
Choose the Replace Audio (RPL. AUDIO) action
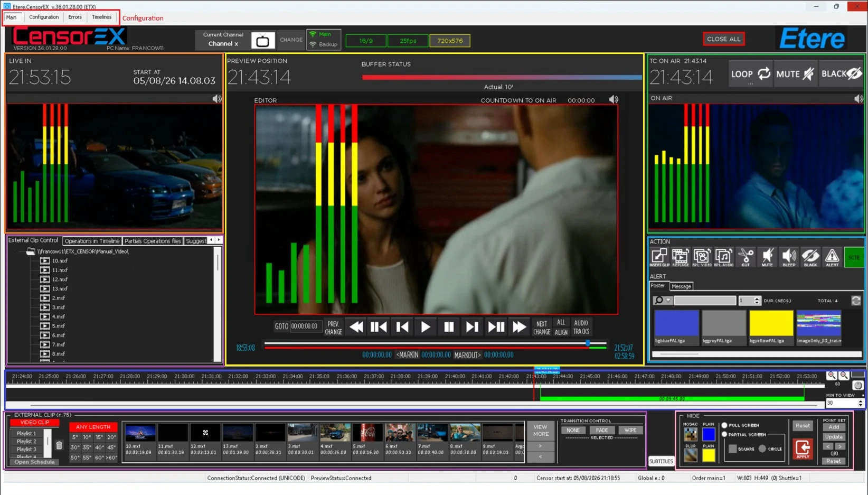723,257
